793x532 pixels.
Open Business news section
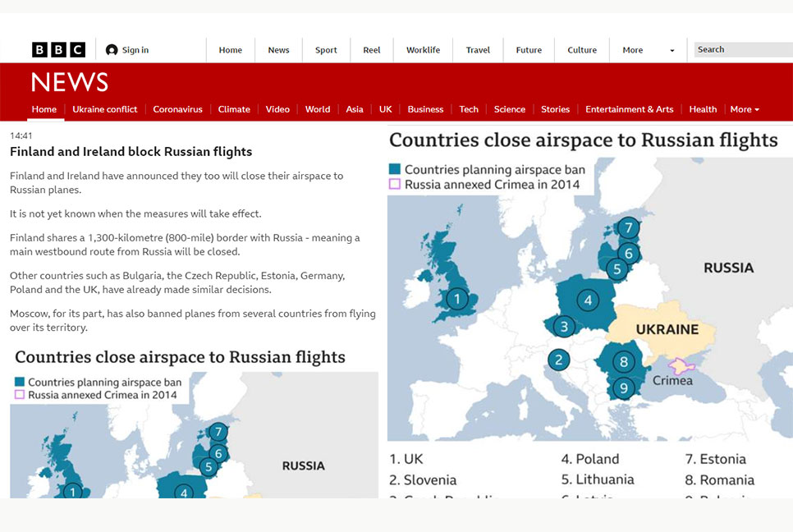coord(425,109)
